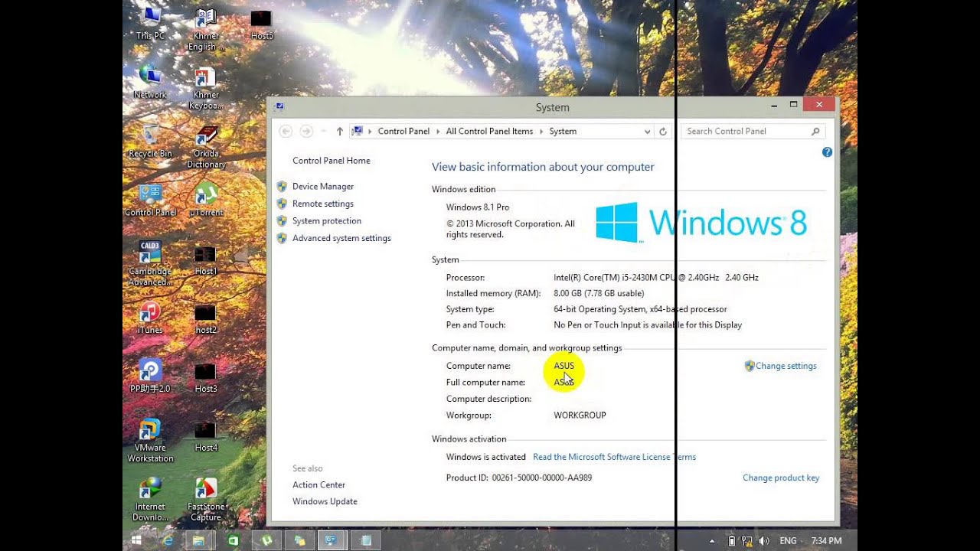Click the µTorrent taskbar icon
Viewport: 980px width, 551px height.
267,540
